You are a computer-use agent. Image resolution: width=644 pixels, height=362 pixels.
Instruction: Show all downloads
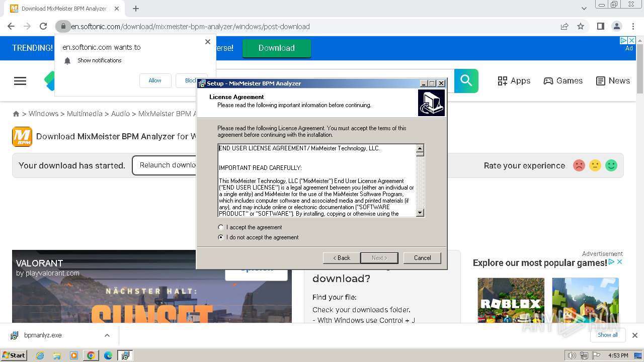(x=607, y=335)
